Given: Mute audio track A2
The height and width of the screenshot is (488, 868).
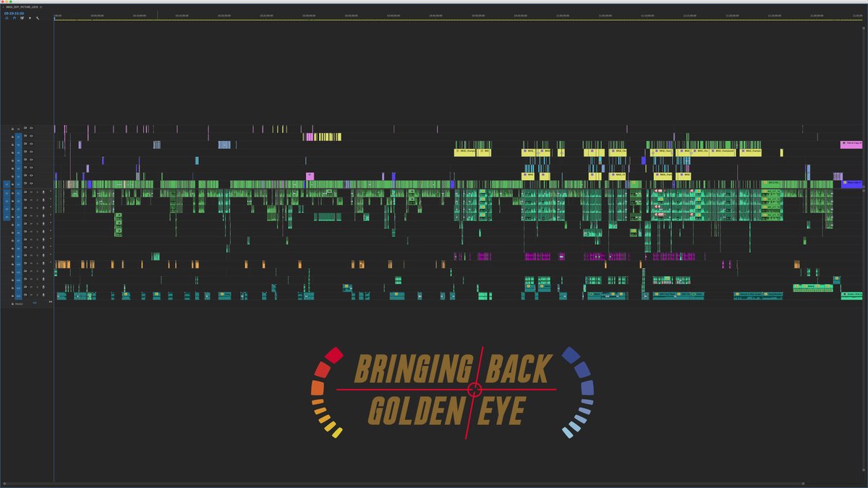Looking at the screenshot, I should (31, 200).
